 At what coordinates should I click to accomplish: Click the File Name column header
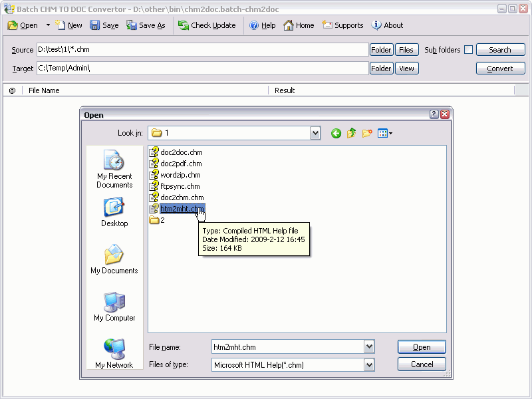point(145,90)
